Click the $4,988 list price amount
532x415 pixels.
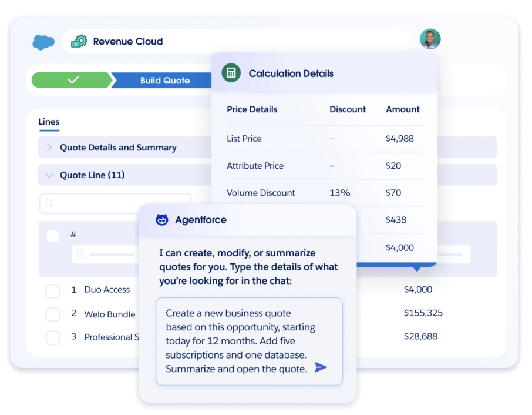pos(400,139)
